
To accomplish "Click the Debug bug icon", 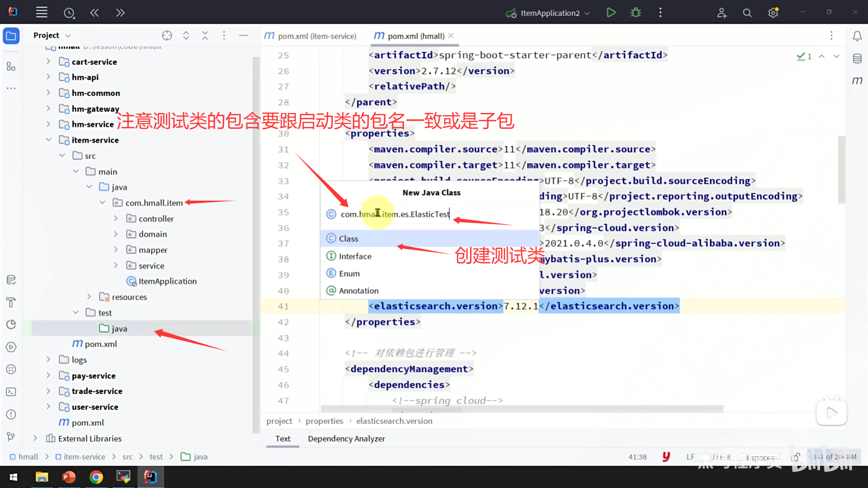I will click(x=636, y=13).
